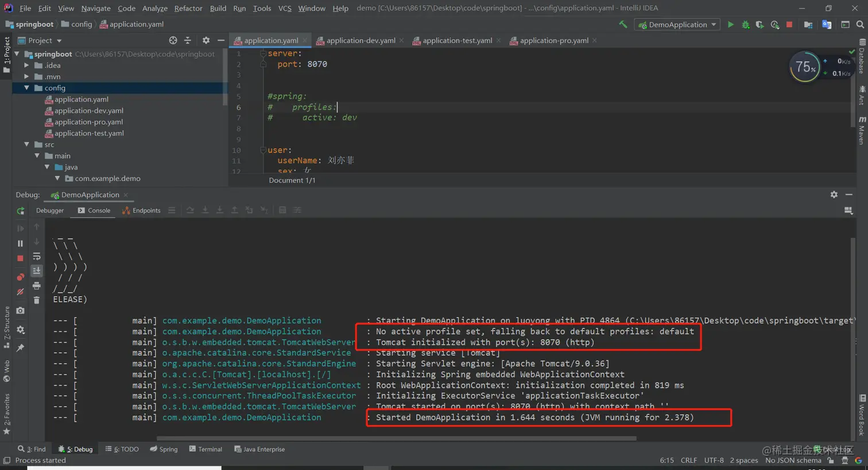Image resolution: width=868 pixels, height=470 pixels.
Task: Open the Terminal tool window button
Action: click(x=206, y=449)
